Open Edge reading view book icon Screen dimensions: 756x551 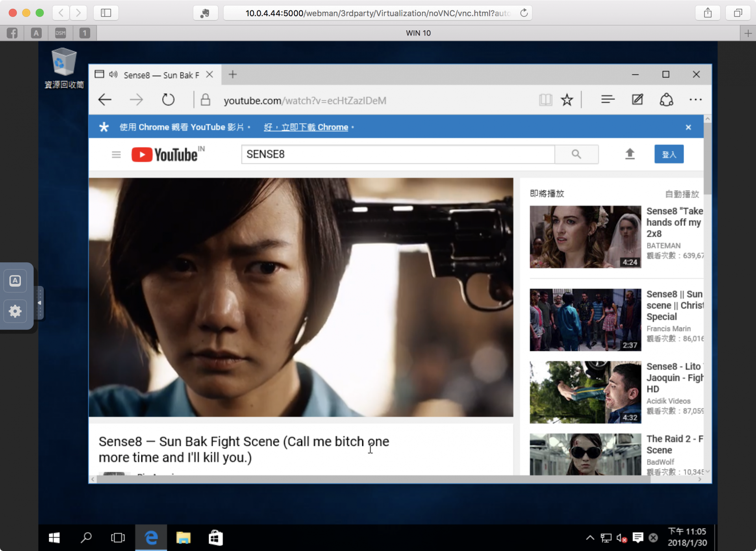pos(545,100)
